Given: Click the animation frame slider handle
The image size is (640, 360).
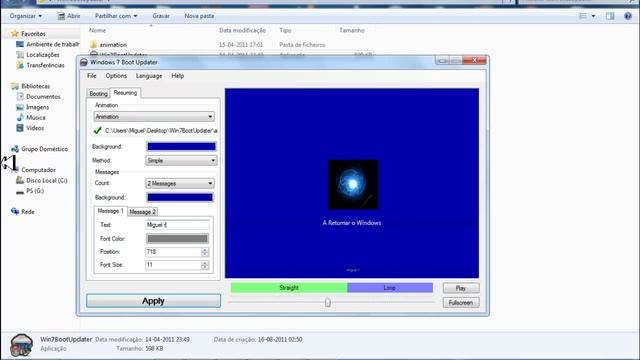Looking at the screenshot, I should pos(327,302).
